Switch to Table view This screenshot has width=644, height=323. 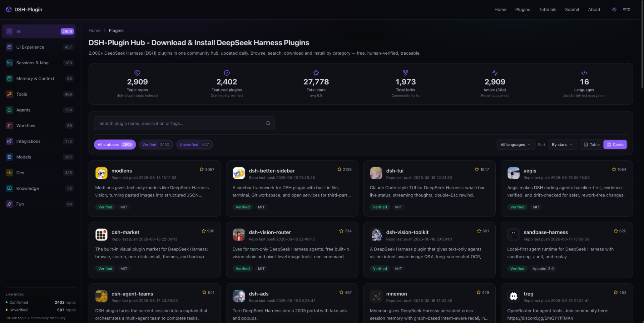[592, 145]
